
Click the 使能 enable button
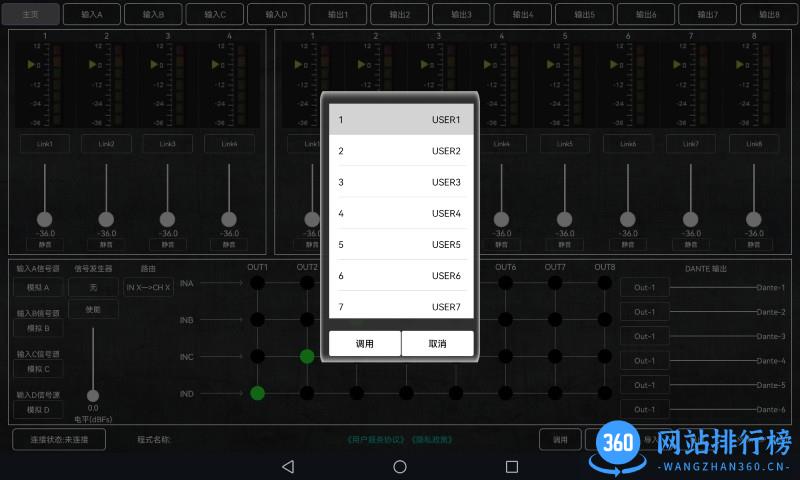[x=93, y=310]
